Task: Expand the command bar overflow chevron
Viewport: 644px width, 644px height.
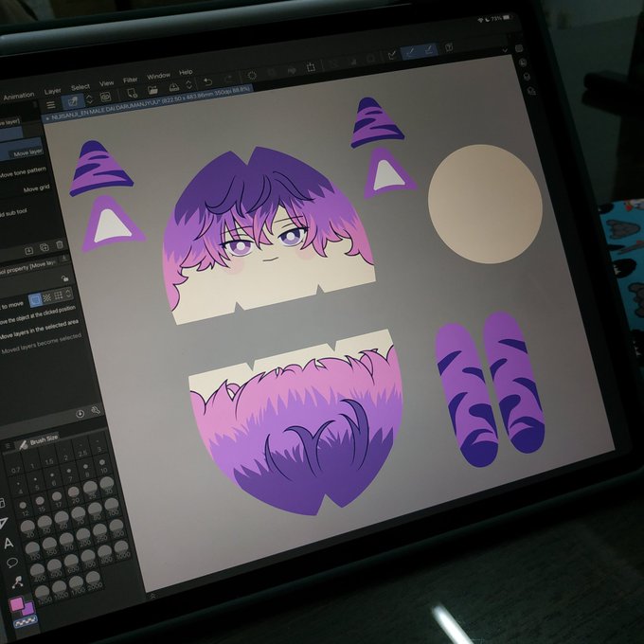Action: pos(505,50)
